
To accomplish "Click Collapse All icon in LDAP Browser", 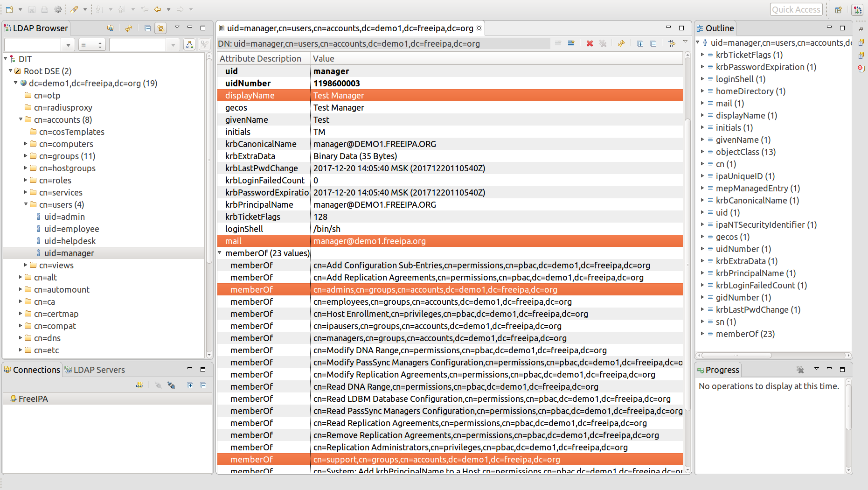I will tap(147, 28).
